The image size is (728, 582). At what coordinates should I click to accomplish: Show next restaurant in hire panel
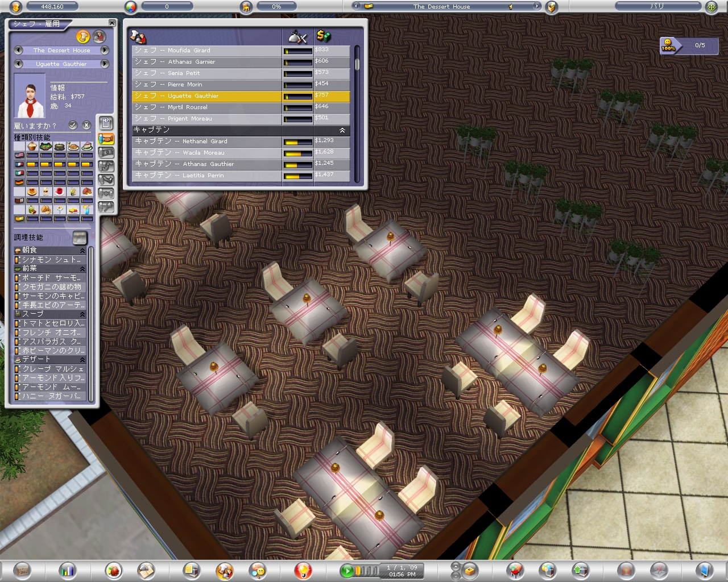105,50
